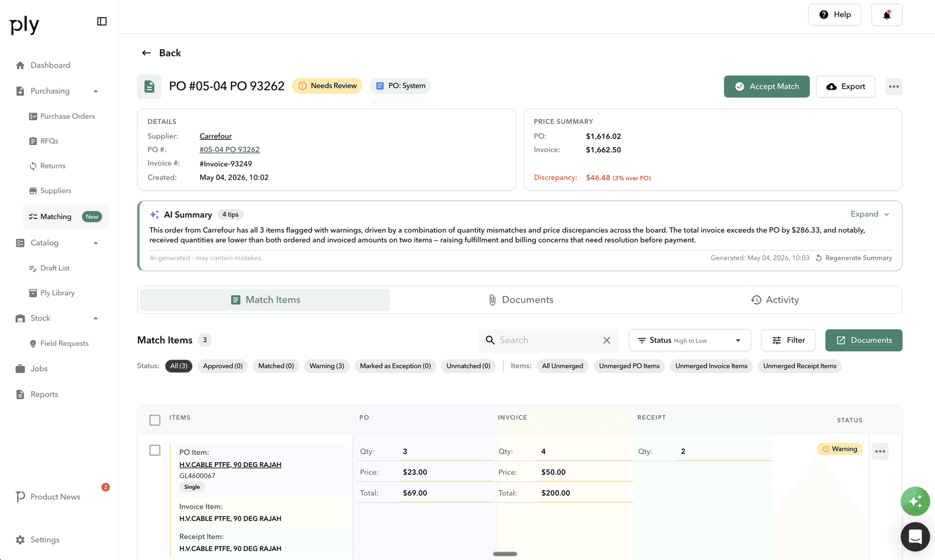Open Purchase Orders page
The width and height of the screenshot is (935, 560).
67,116
